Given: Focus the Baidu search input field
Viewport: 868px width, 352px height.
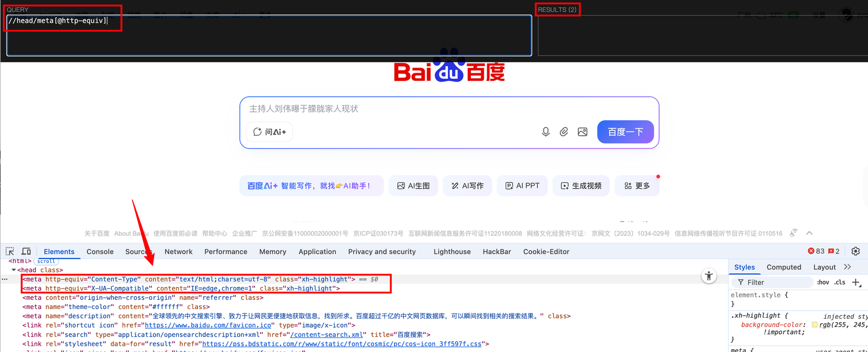Looking at the screenshot, I should click(449, 109).
